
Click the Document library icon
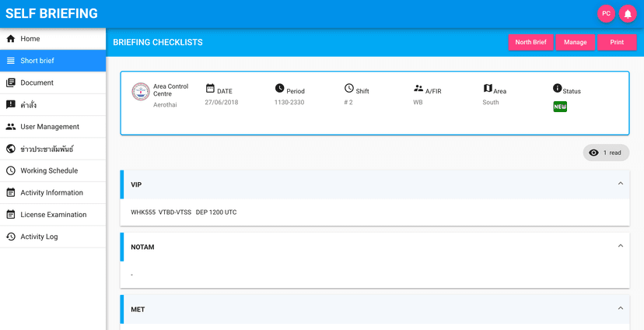pos(11,82)
